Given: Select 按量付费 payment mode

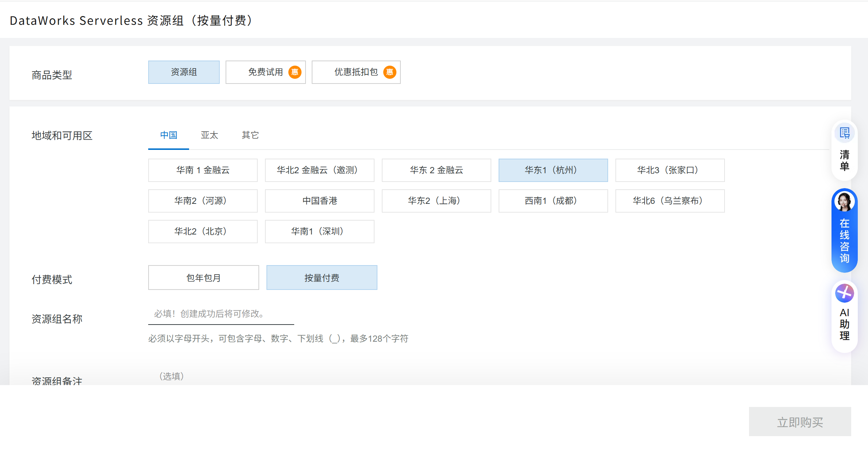Looking at the screenshot, I should (x=322, y=277).
